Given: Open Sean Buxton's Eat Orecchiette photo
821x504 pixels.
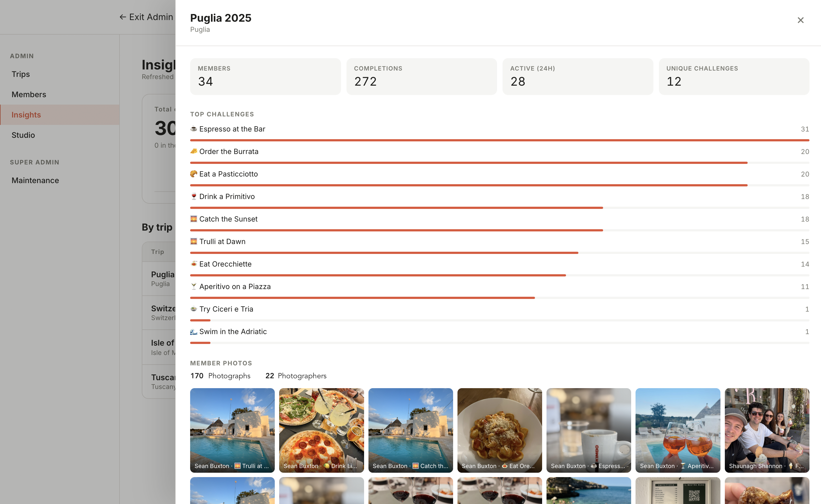Looking at the screenshot, I should coord(500,430).
